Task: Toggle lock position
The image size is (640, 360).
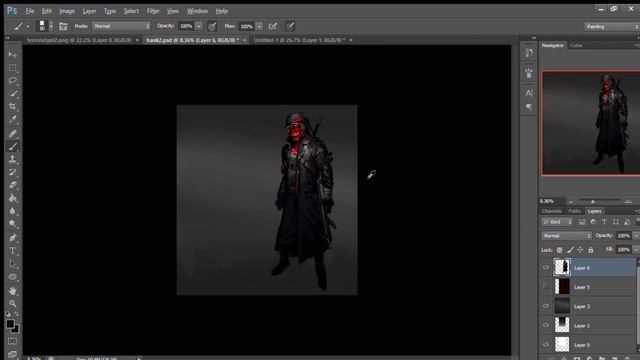Action: (580, 250)
